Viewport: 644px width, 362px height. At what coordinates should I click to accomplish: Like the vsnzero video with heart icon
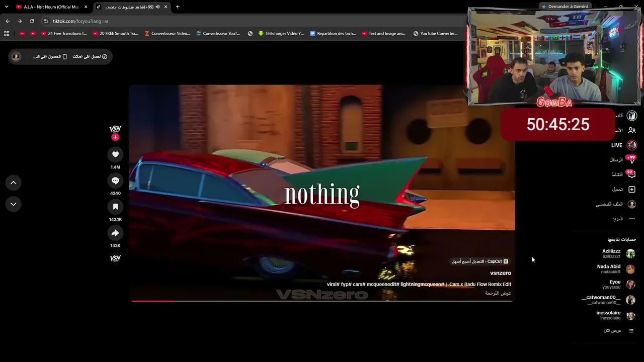tap(115, 154)
